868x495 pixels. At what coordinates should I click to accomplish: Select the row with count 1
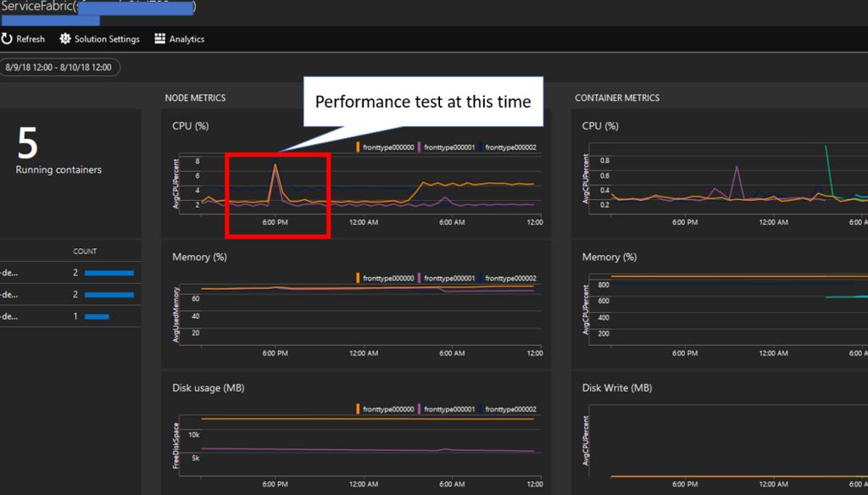[70, 316]
